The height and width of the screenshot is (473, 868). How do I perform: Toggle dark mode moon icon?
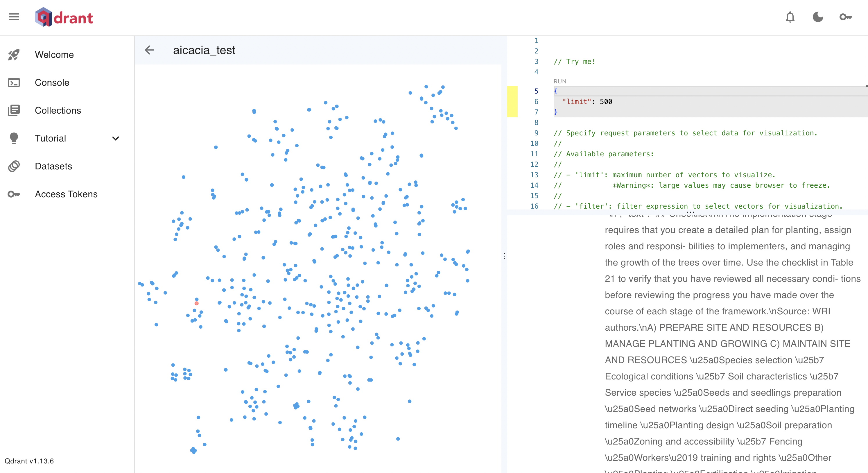pos(818,17)
